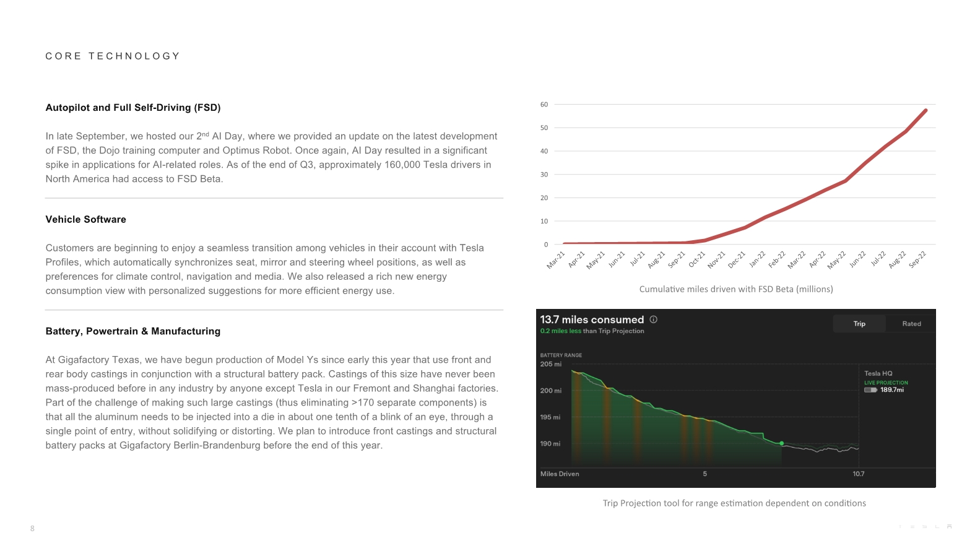Click the 10.7 miles driven axis label
The width and height of the screenshot is (980, 551).
tap(858, 474)
